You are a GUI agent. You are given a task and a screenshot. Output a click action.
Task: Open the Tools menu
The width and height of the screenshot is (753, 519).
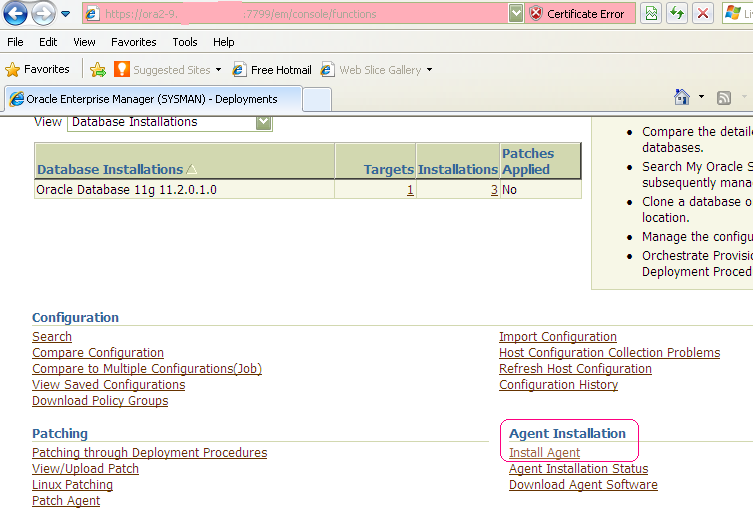click(185, 42)
